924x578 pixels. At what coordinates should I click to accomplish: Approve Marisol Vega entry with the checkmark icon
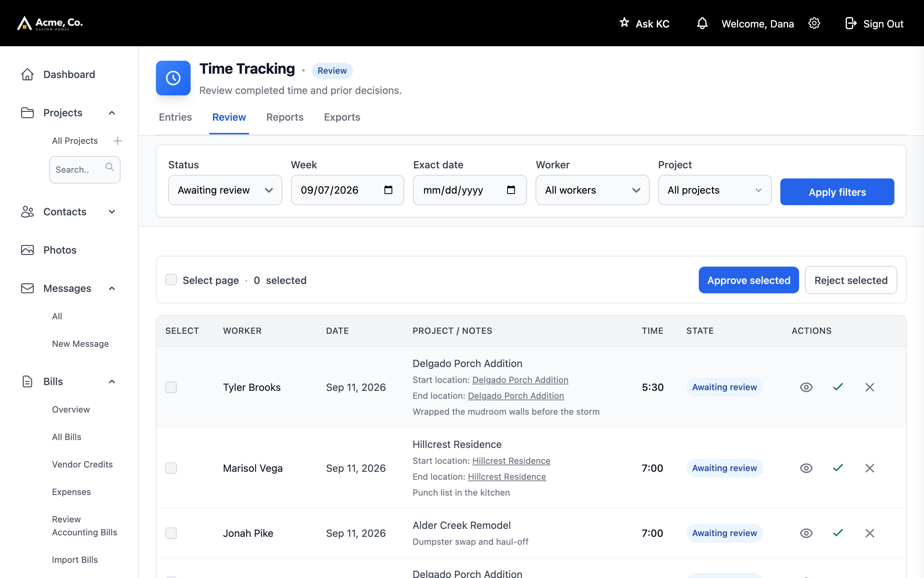[x=838, y=468]
